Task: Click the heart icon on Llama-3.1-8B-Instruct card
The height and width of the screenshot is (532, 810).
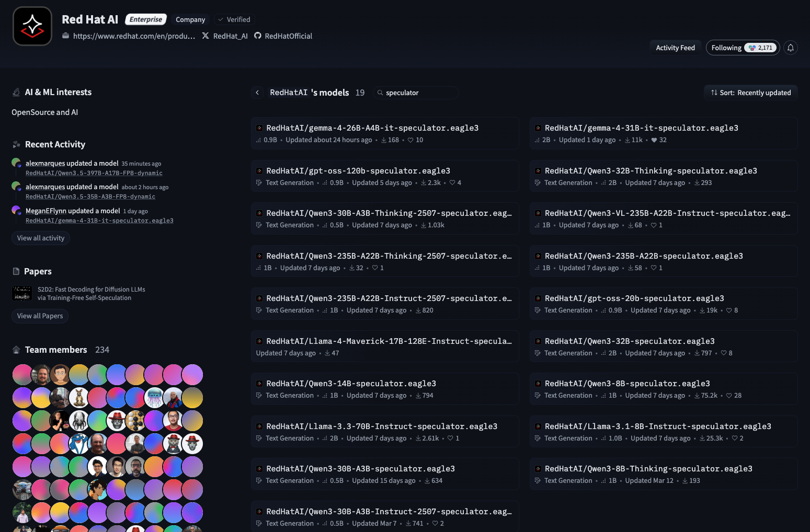Action: (735, 438)
